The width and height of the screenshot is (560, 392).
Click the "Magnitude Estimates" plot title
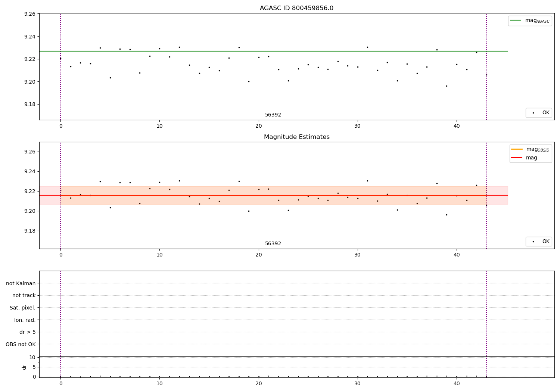pyautogui.click(x=296, y=137)
